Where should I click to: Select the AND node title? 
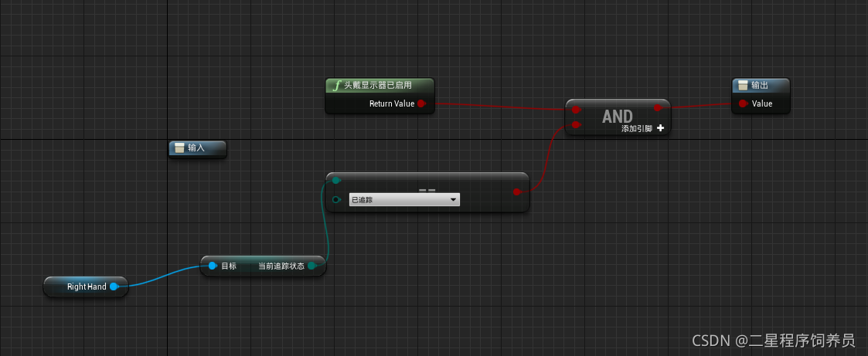click(618, 116)
